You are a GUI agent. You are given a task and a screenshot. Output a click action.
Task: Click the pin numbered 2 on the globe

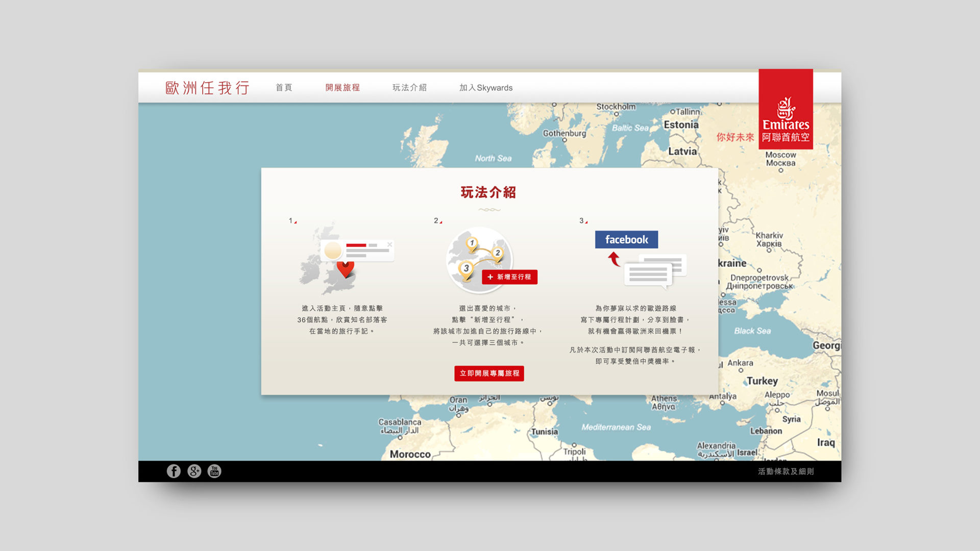(498, 255)
